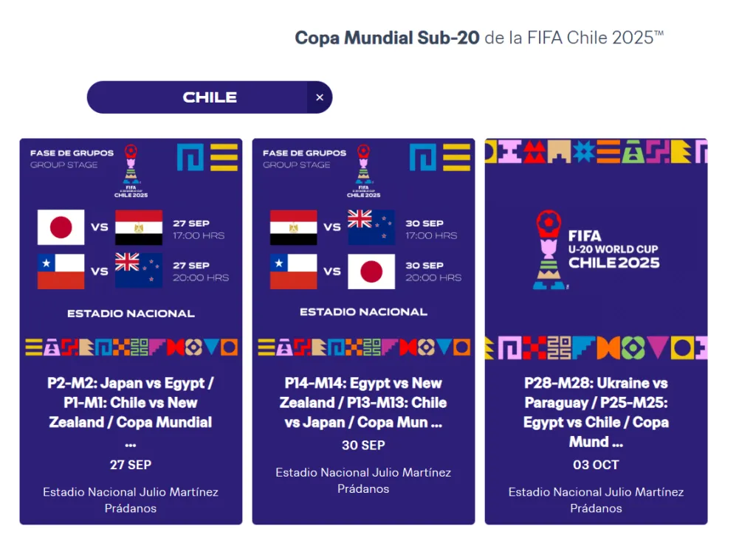Click the Copa Mundial Sub-20 page heading
Image resolution: width=756 pixels, height=543 pixels.
pyautogui.click(x=479, y=38)
